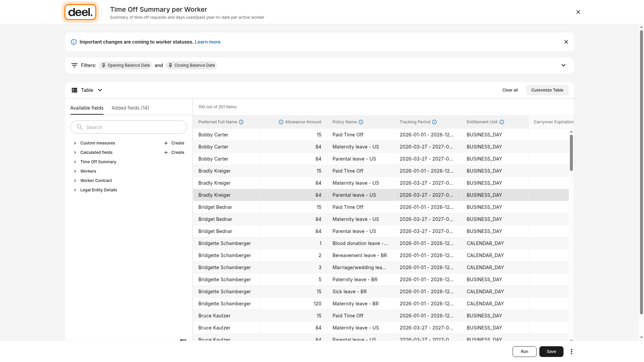Click the table grid icon
644x362 pixels.
[74, 90]
